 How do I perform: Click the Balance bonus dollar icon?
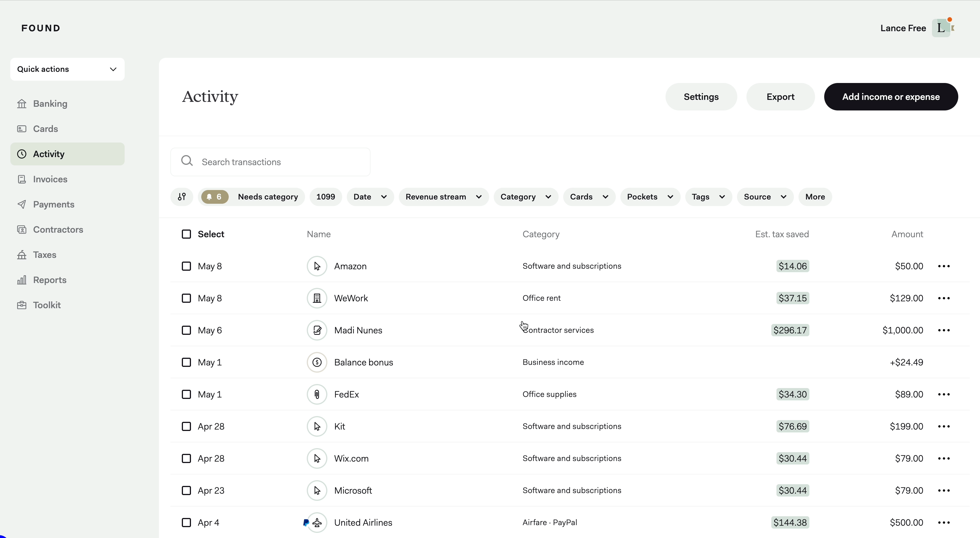pyautogui.click(x=317, y=363)
